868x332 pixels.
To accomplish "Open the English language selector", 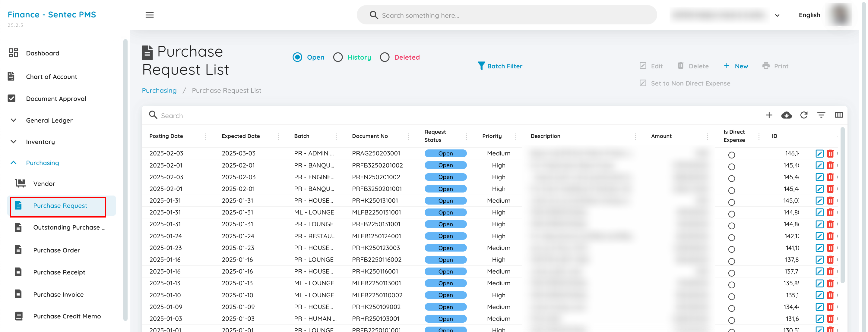I will click(809, 15).
